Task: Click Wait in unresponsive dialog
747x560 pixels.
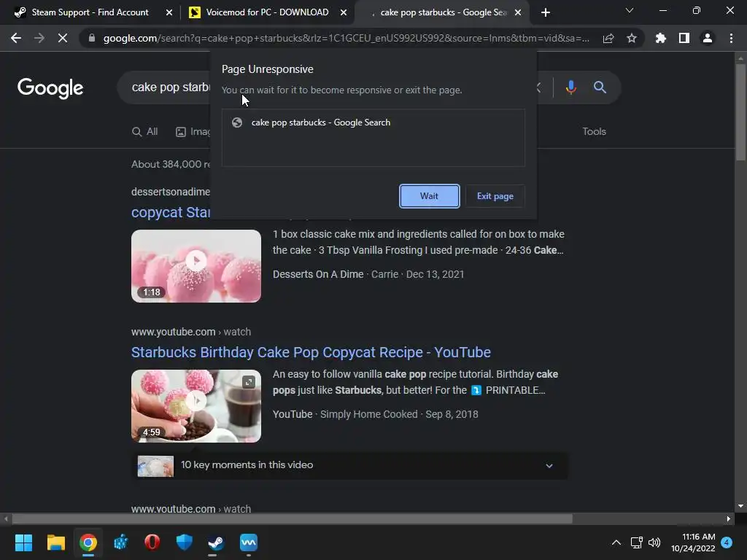Action: pyautogui.click(x=429, y=196)
